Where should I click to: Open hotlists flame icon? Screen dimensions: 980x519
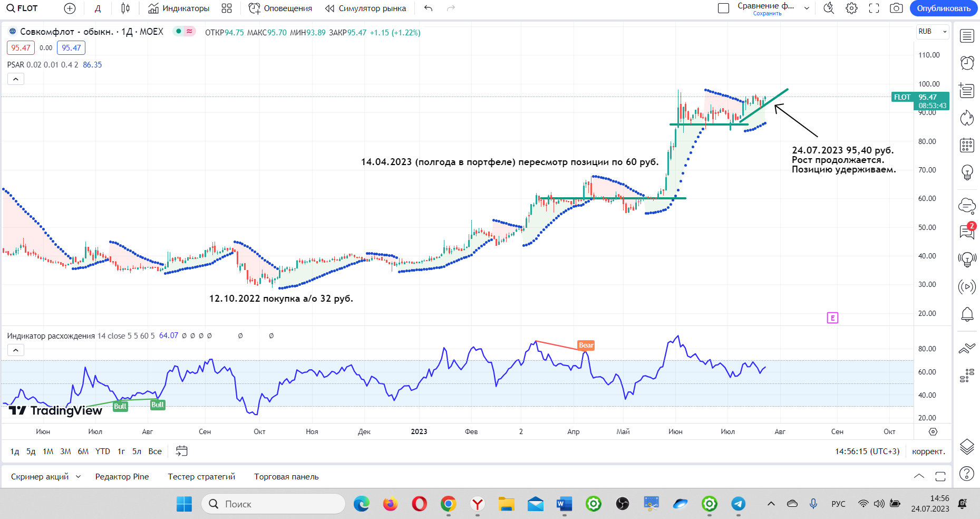click(967, 118)
